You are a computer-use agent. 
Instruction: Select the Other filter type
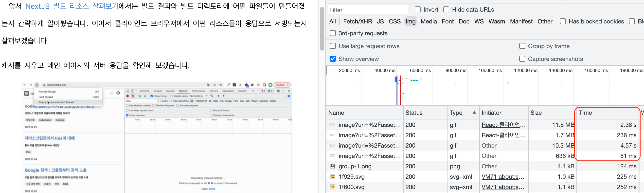click(545, 21)
